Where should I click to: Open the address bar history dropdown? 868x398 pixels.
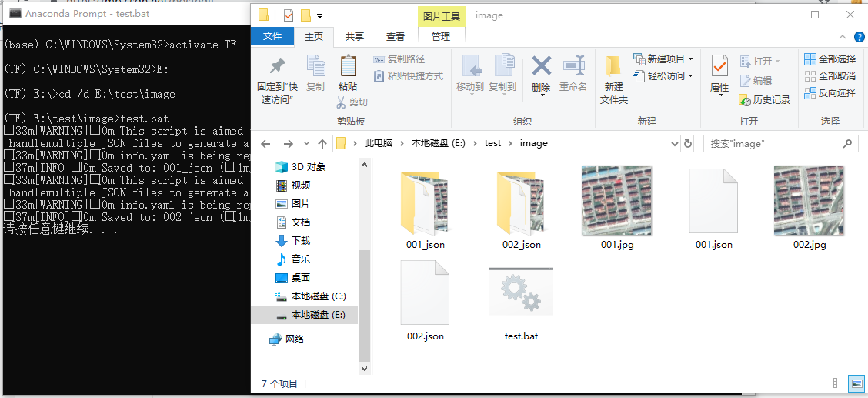click(x=674, y=144)
